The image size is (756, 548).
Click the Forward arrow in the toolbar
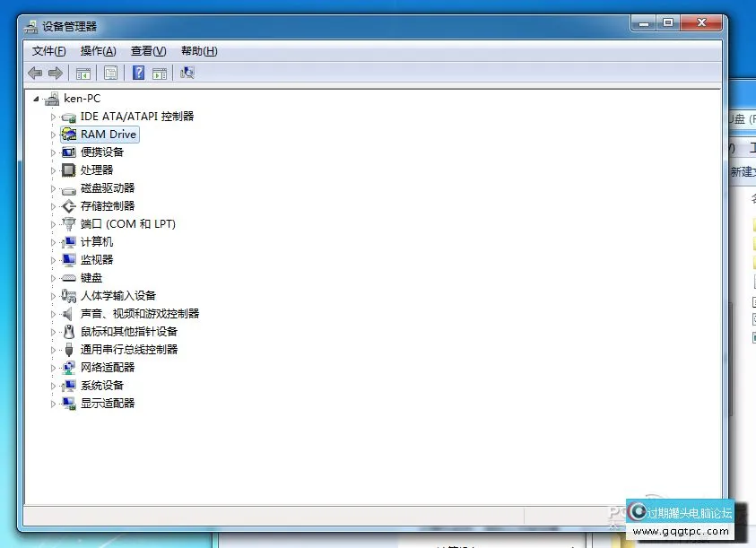[56, 74]
